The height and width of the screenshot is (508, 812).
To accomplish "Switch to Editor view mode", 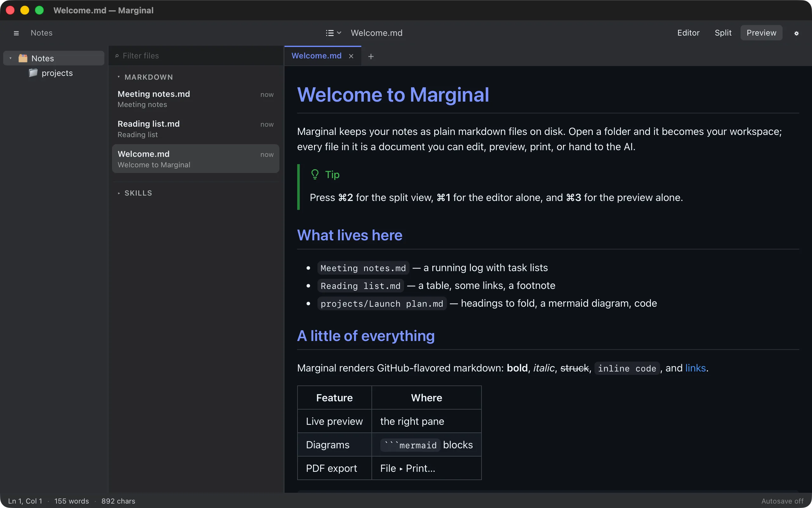I will [x=688, y=33].
